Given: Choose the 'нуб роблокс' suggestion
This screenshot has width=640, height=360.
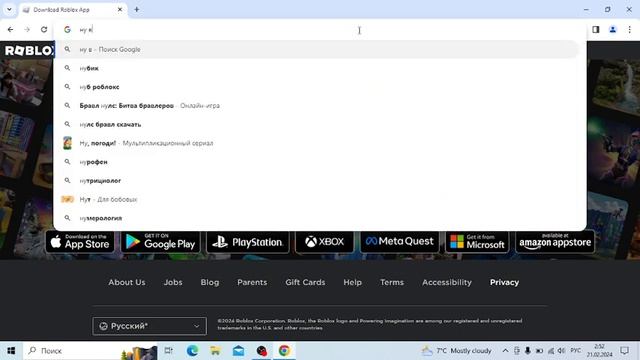Looking at the screenshot, I should (x=320, y=87).
